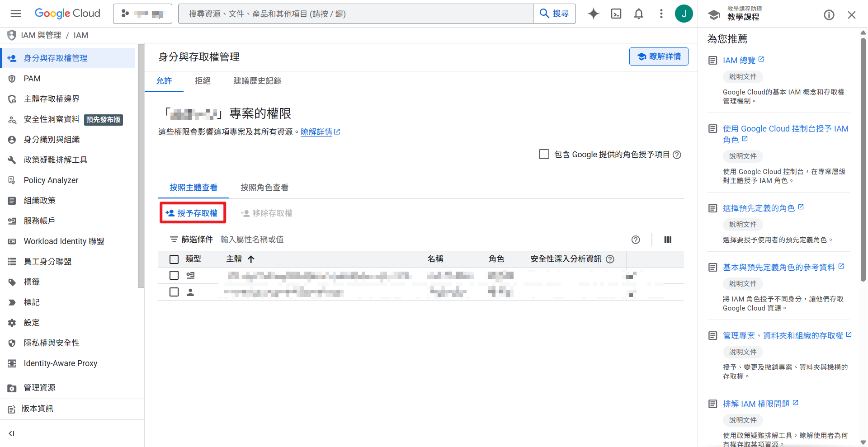Image resolution: width=868 pixels, height=447 pixels.
Task: Open column display options icon above the table
Action: coord(668,240)
